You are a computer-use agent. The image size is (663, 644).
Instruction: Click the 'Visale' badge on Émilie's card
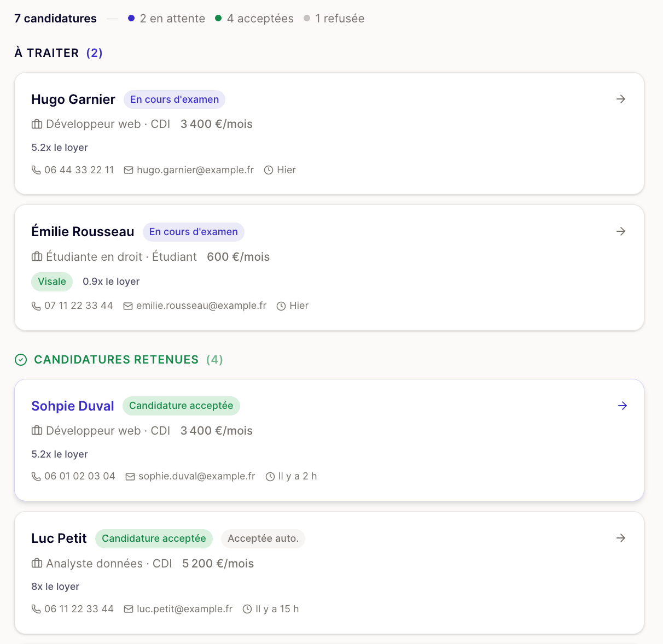[x=52, y=282]
